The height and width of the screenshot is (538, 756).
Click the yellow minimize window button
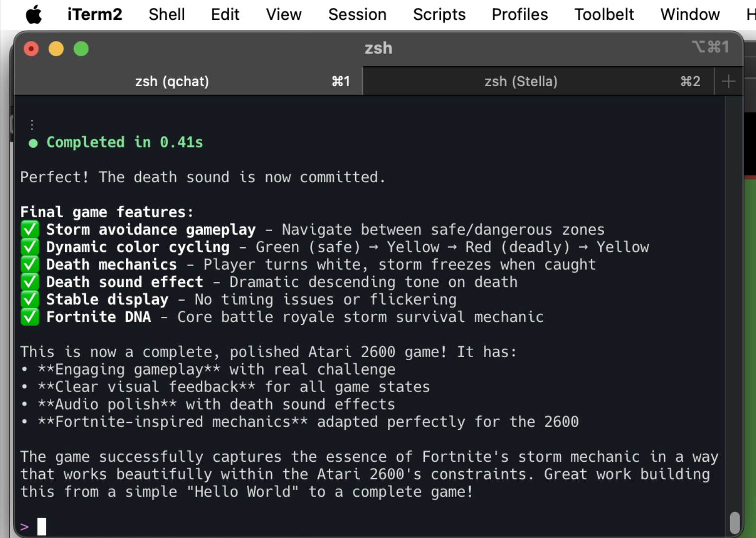point(56,49)
